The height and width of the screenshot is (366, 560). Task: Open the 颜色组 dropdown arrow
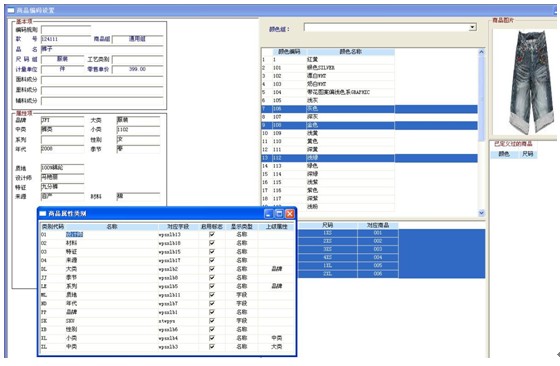pyautogui.click(x=472, y=27)
